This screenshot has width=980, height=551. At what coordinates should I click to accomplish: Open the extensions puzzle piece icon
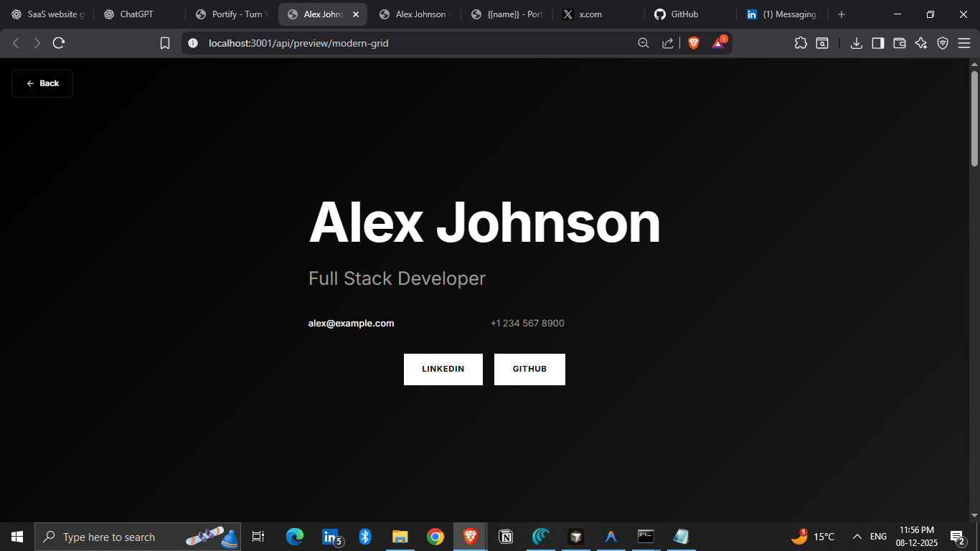tap(801, 43)
